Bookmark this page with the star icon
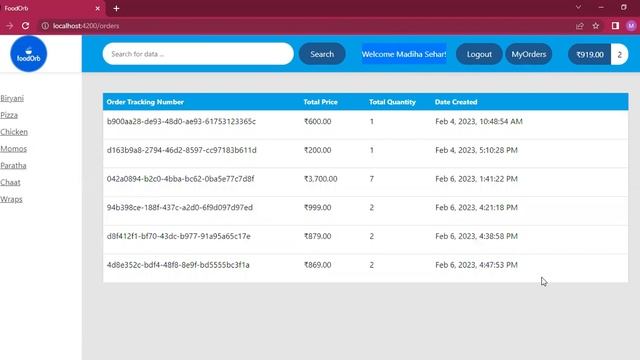 pos(596,26)
